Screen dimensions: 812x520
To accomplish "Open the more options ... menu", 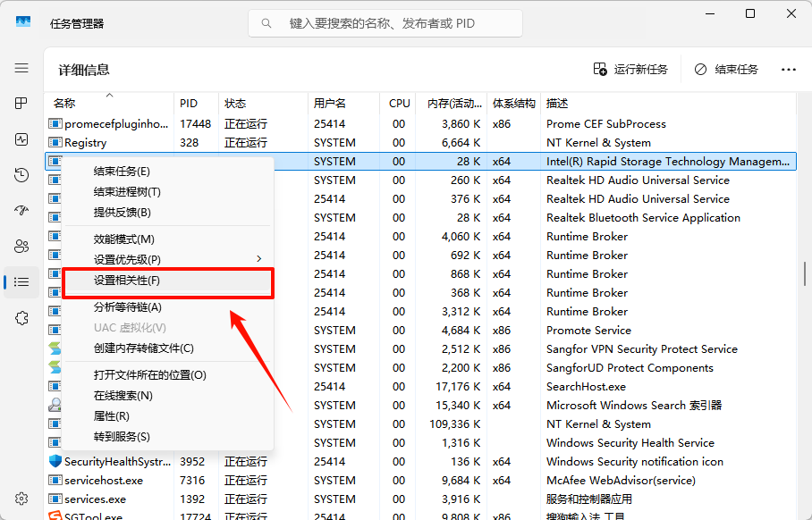I will pos(788,69).
